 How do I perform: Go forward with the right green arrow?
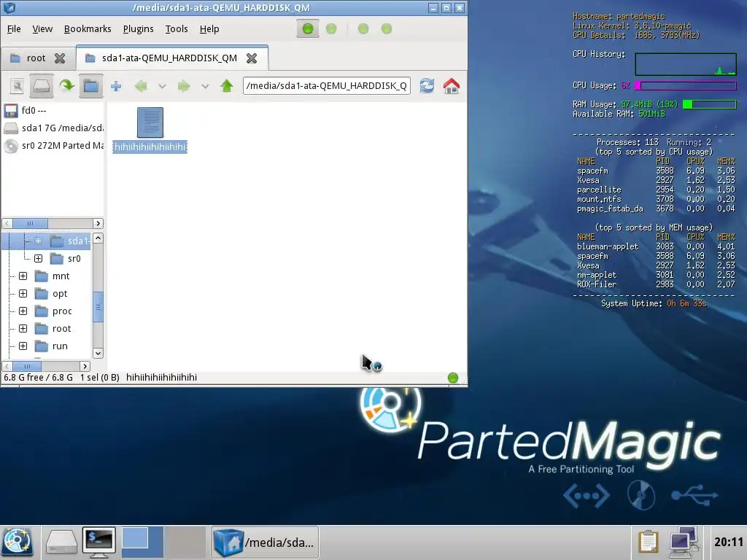coord(184,86)
